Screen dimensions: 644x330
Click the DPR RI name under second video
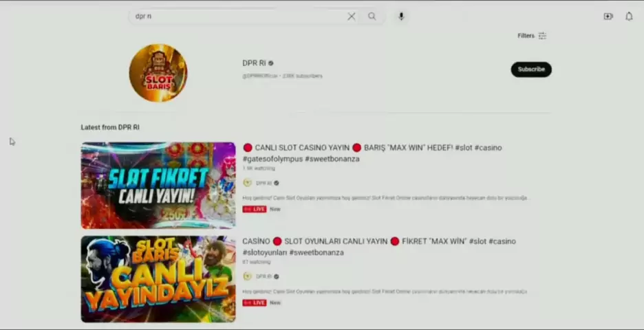click(x=264, y=277)
